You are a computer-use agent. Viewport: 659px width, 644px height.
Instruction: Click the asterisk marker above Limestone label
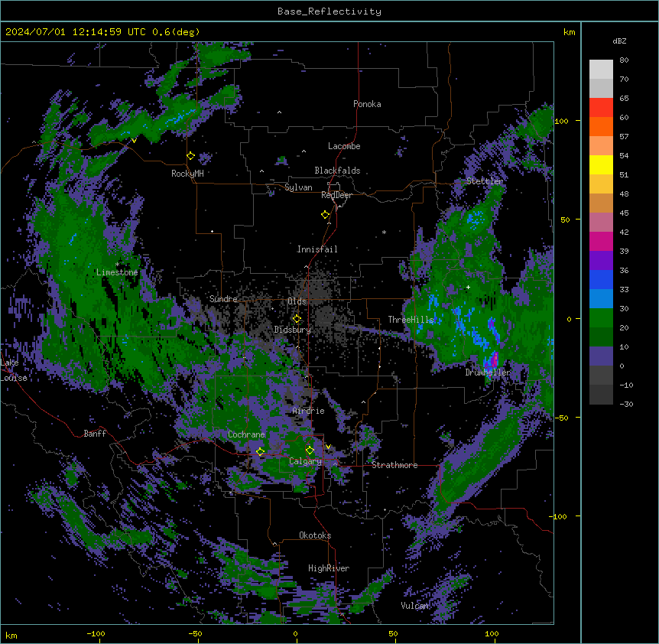117,265
